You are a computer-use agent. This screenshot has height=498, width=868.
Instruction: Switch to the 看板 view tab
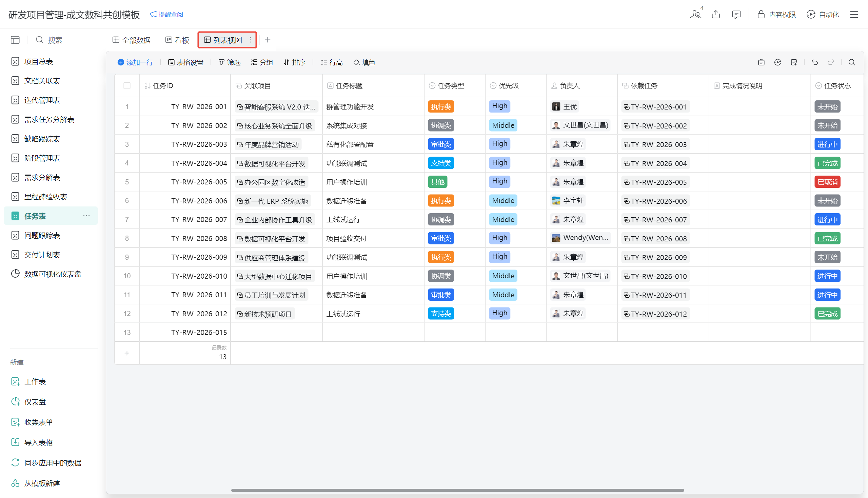(177, 40)
